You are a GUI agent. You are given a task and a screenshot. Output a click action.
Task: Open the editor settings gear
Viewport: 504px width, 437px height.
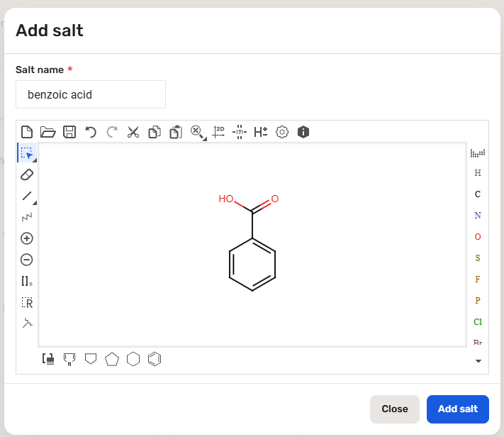[282, 131]
